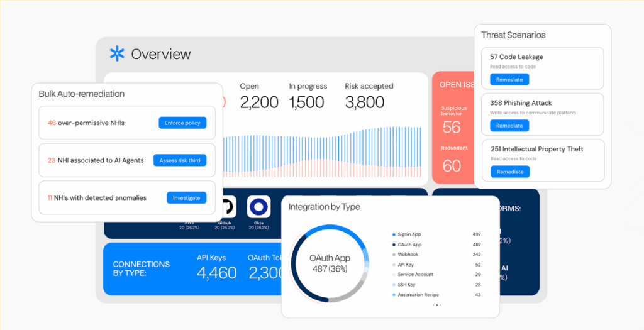Image resolution: width=644 pixels, height=330 pixels.
Task: Click the 497 count for Signin App
Action: [477, 234]
